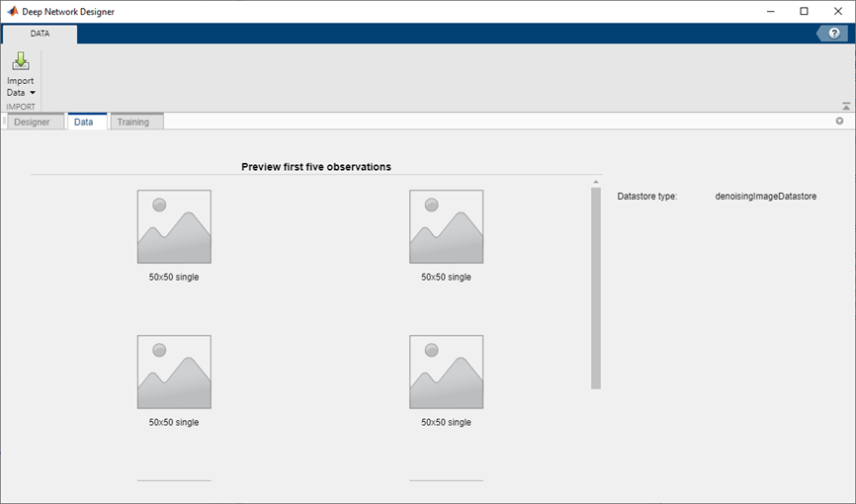The width and height of the screenshot is (856, 504).
Task: Maximize the Deep Network Designer window
Action: coord(804,12)
